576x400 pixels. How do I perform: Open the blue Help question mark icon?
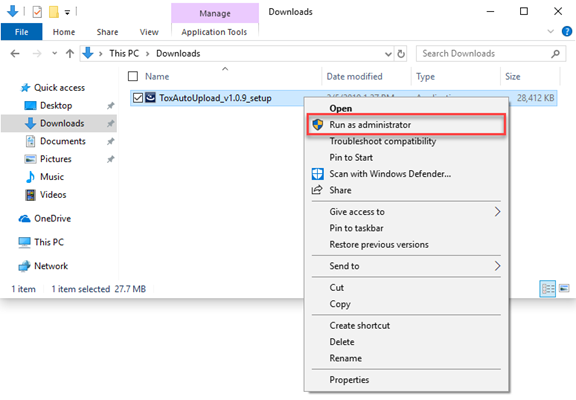567,32
